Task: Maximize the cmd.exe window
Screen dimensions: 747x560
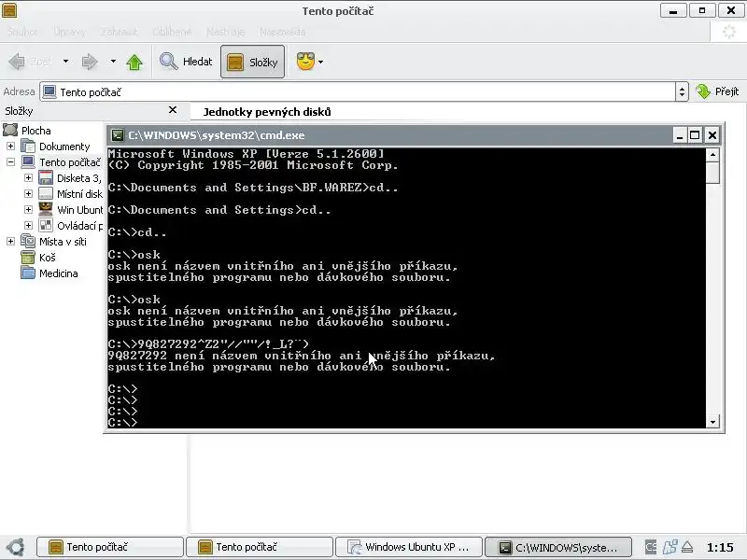Action: 695,135
